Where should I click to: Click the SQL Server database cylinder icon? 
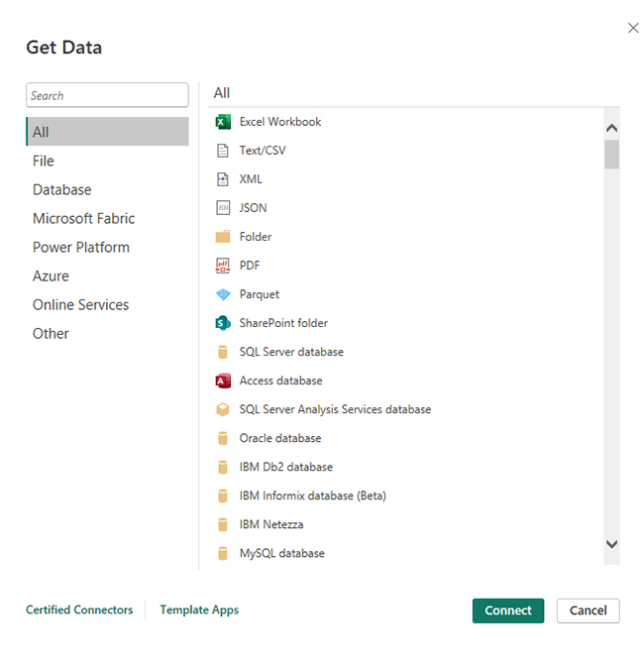tap(223, 352)
